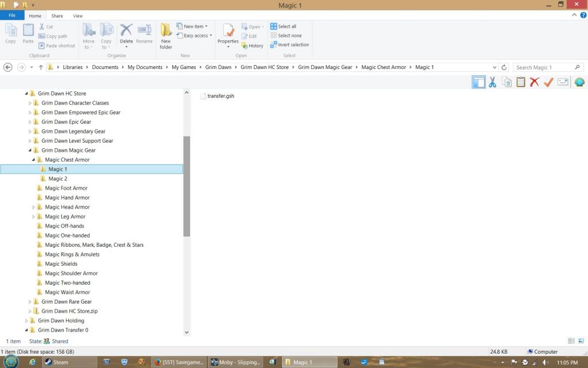Screen dimensions: 588x368
Task: Click the volume speaker tray icon
Action: [546, 362]
